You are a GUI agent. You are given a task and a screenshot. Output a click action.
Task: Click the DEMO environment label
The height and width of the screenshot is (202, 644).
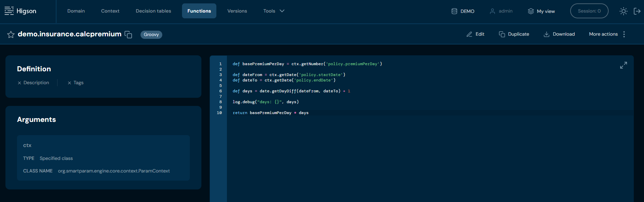point(467,11)
